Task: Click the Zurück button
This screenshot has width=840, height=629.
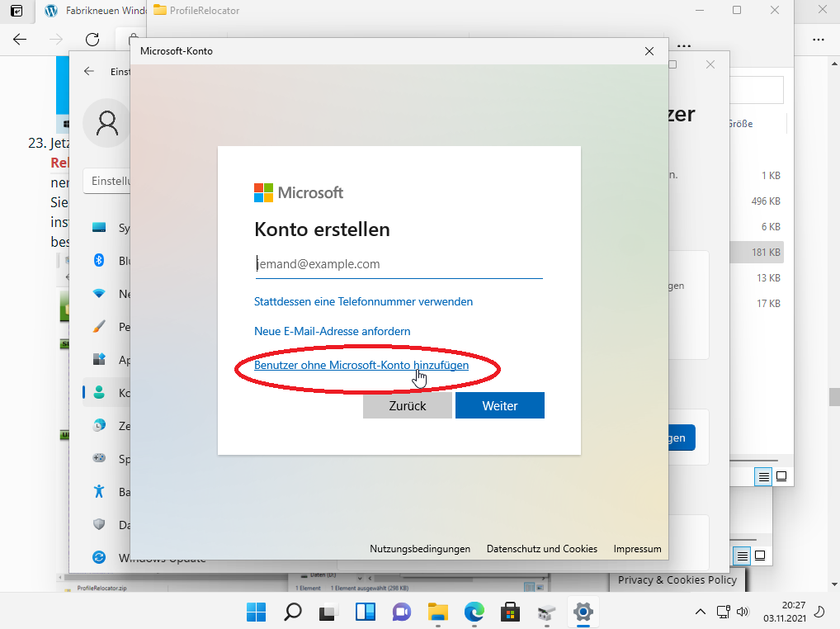Action: pyautogui.click(x=407, y=405)
